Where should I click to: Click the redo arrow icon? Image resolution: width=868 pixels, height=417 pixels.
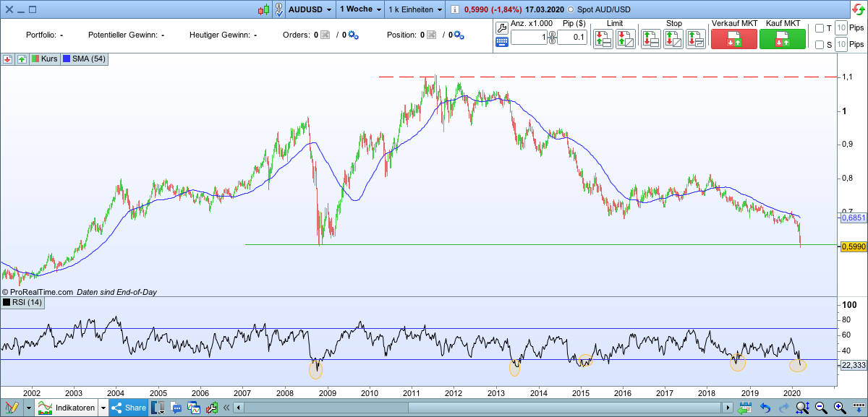783,407
